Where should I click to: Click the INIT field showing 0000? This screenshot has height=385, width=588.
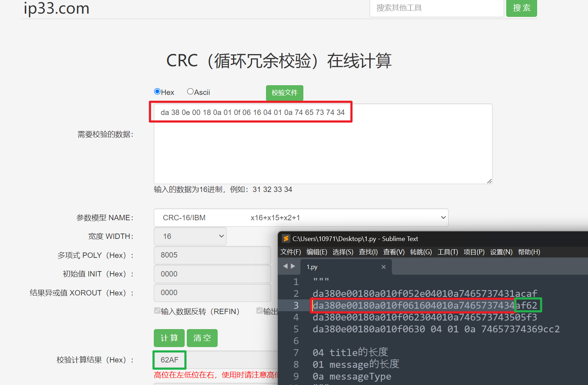pyautogui.click(x=212, y=274)
